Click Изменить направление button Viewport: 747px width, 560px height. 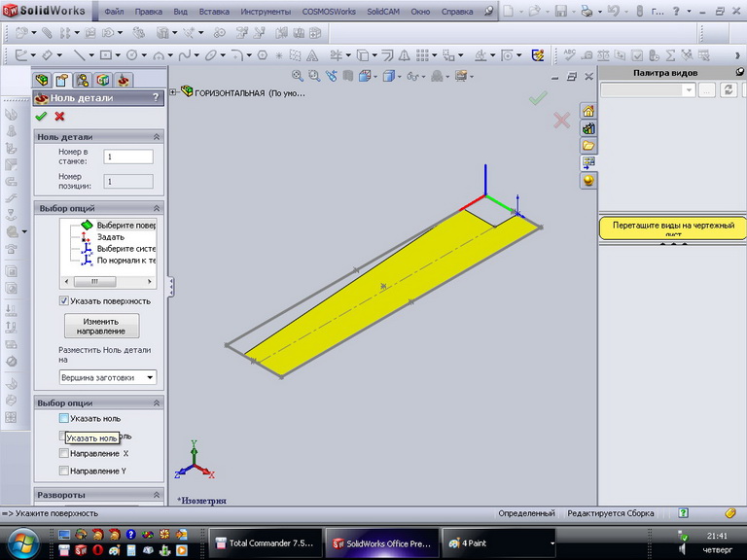(x=101, y=326)
